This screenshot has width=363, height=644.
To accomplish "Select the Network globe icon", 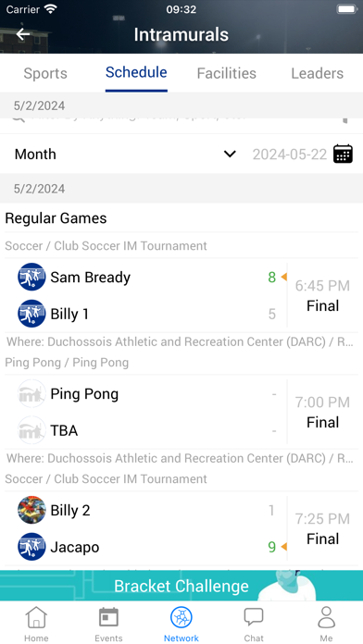I will (181, 617).
